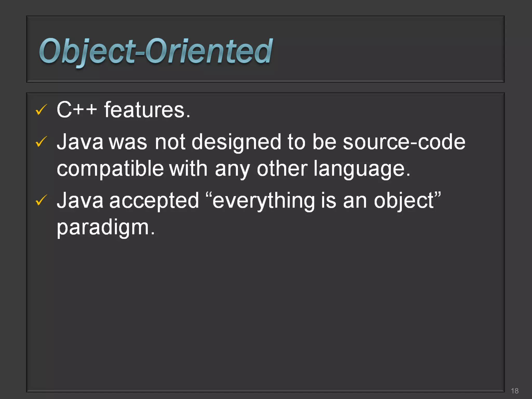Click the word 'accepted' in third bullet
The width and height of the screenshot is (532, 399).
154,201
